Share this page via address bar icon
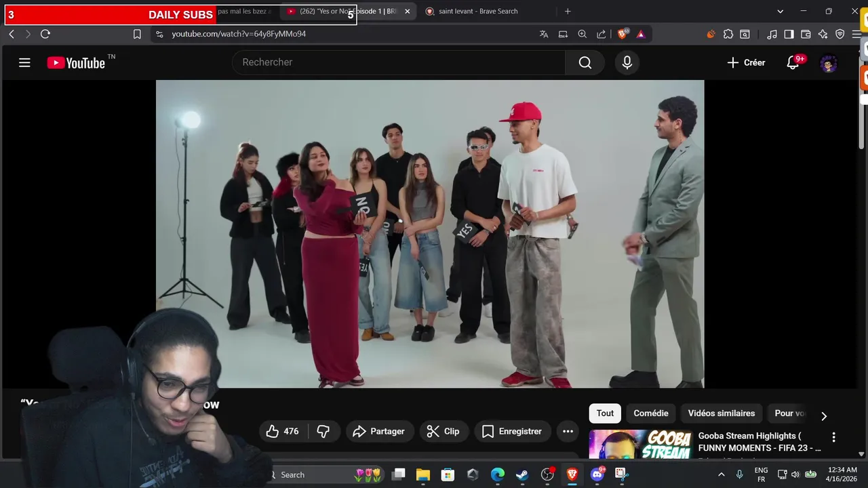Screen dimensions: 868x488 tap(601, 34)
